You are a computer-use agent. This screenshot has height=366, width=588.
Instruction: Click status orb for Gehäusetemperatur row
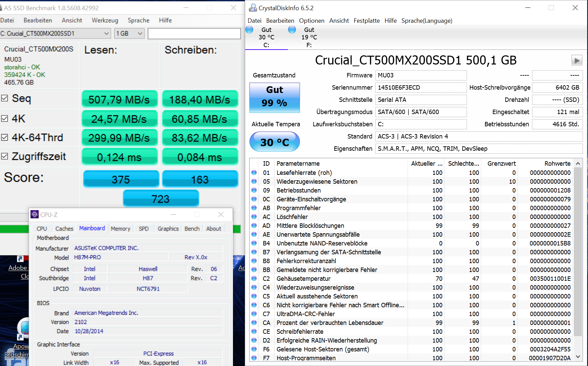click(x=254, y=278)
